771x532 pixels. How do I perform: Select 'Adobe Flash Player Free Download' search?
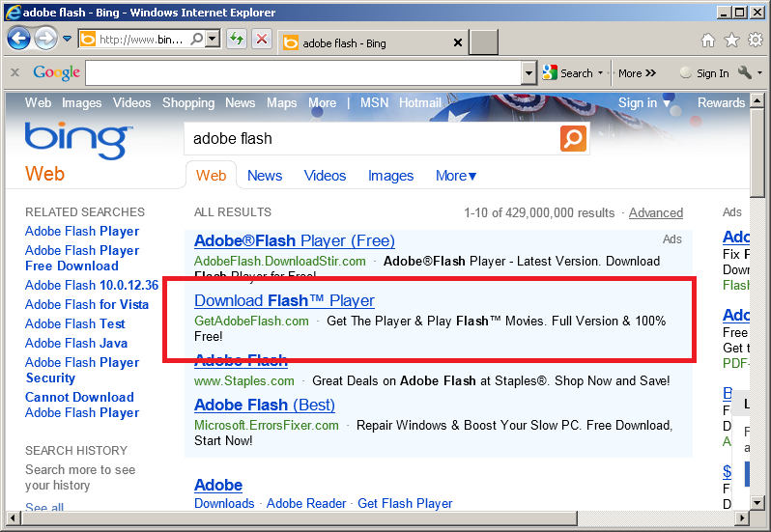click(82, 258)
